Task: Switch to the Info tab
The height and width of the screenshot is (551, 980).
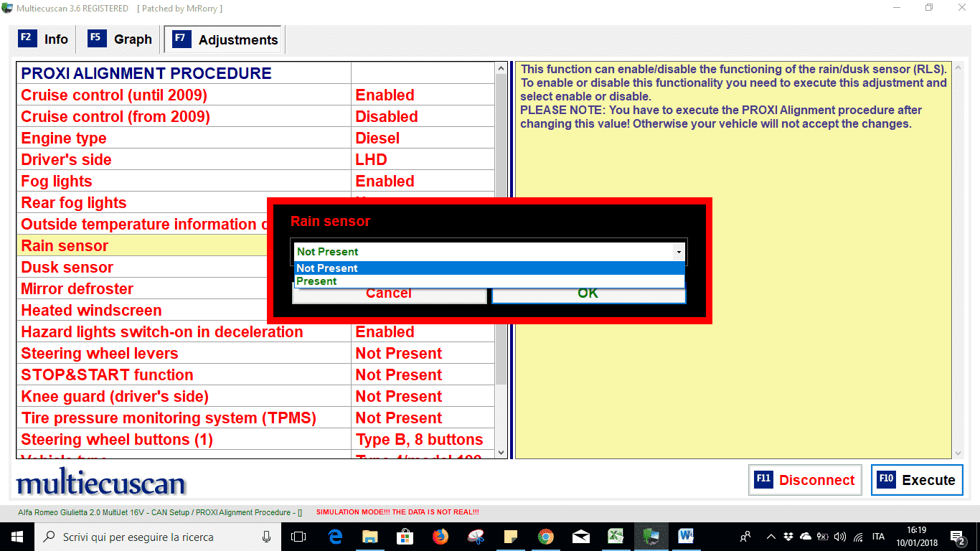Action: (x=44, y=39)
